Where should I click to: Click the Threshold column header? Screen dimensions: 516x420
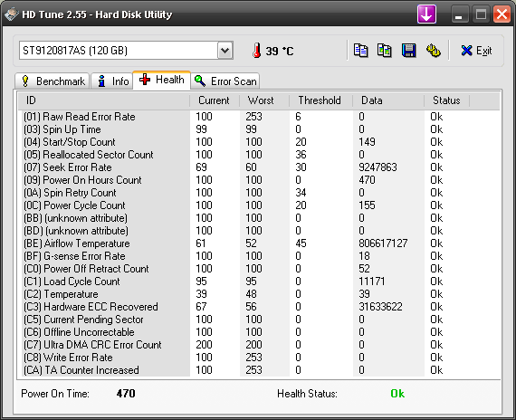point(321,100)
